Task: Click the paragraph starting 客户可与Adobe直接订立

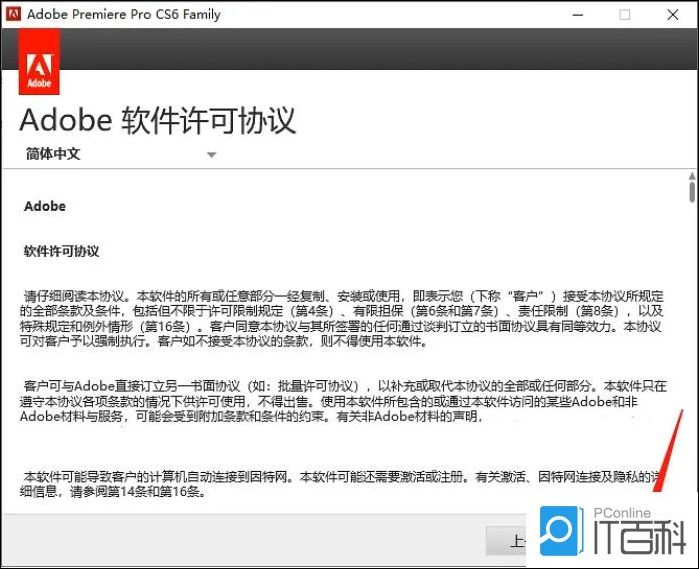Action: click(x=343, y=401)
